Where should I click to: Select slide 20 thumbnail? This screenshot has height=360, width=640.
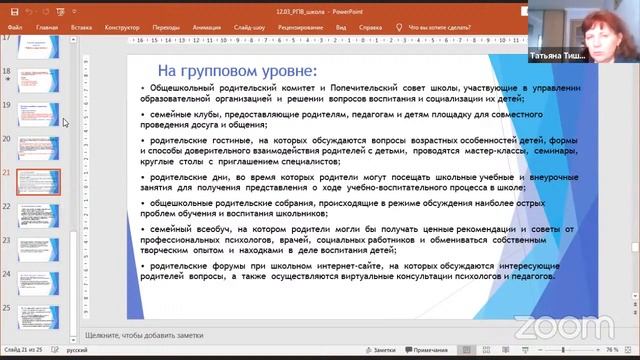tap(38, 148)
